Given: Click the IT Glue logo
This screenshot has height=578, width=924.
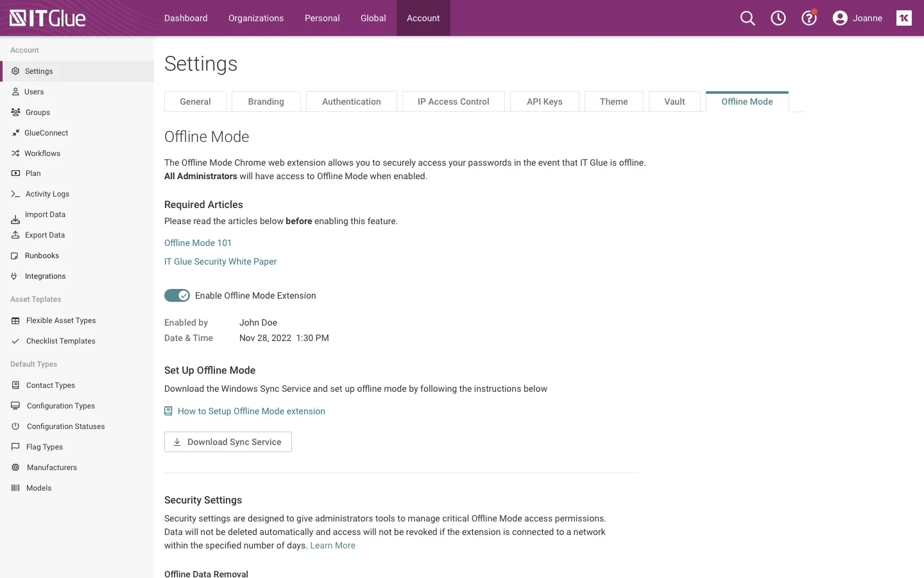Looking at the screenshot, I should click(48, 18).
